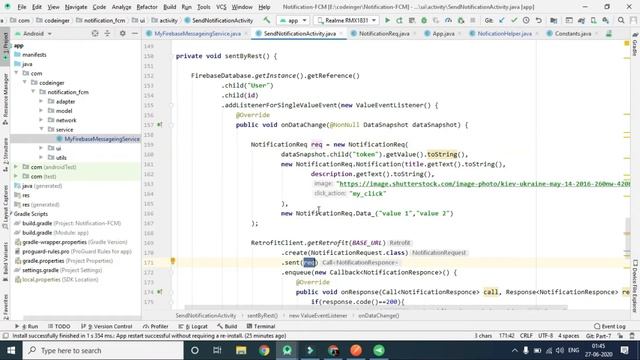Viewport: 640px width, 360px height.
Task: Open the app run configuration dropdown
Action: (293, 20)
